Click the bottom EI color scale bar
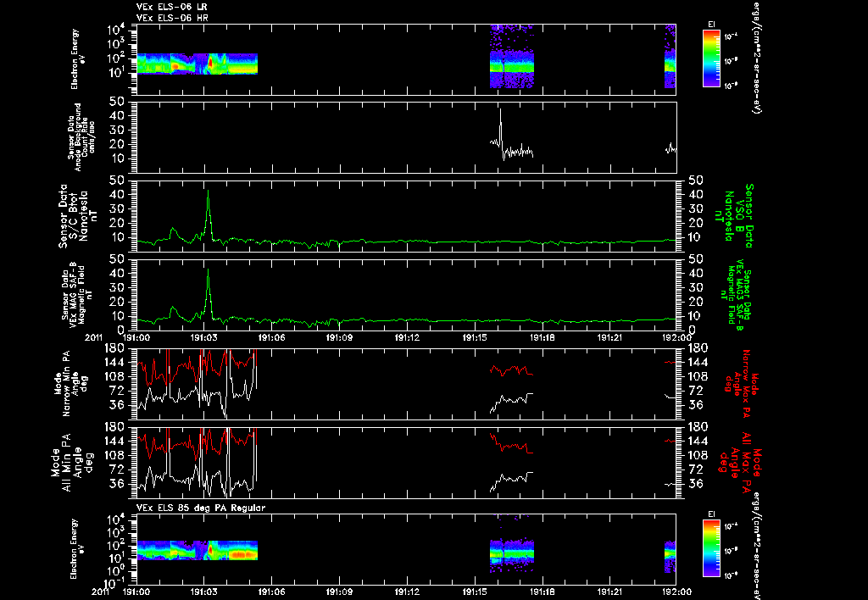Image resolution: width=868 pixels, height=600 pixels. tap(711, 548)
